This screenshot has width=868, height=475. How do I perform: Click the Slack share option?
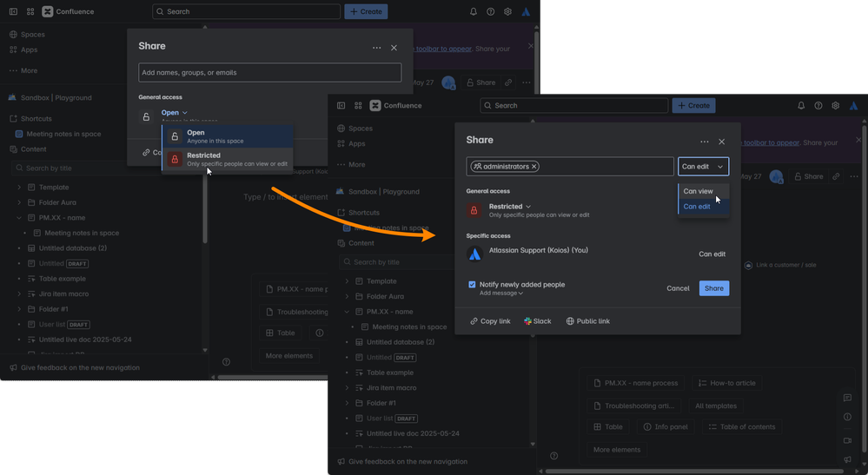[538, 321]
